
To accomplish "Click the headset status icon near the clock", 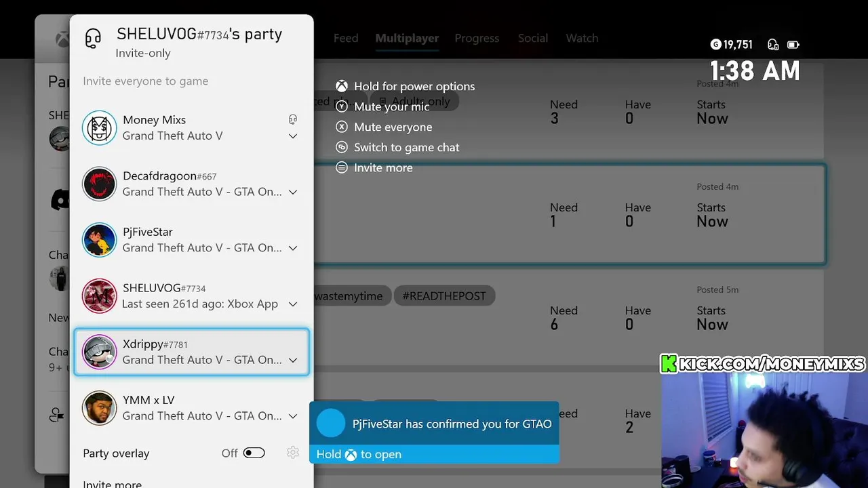I will [773, 45].
